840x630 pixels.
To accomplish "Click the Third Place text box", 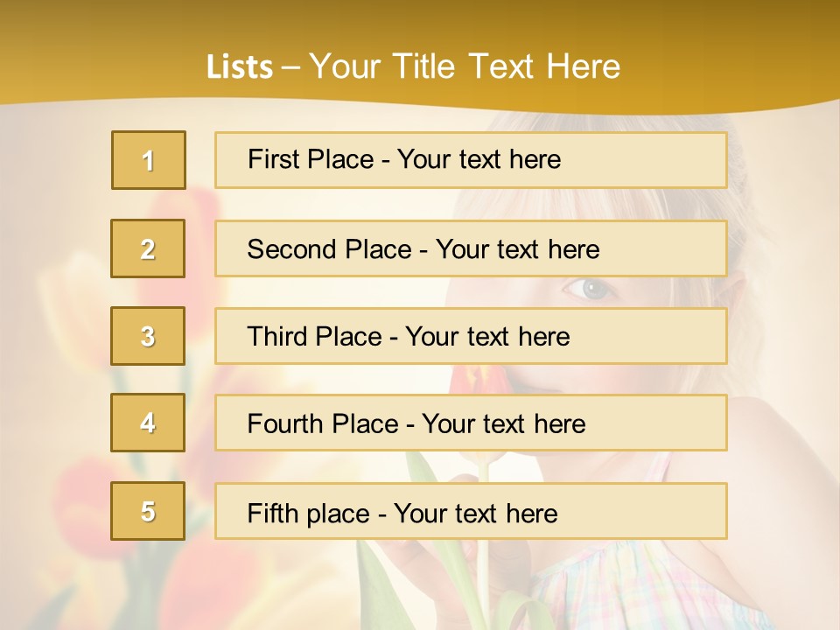I will 471,336.
